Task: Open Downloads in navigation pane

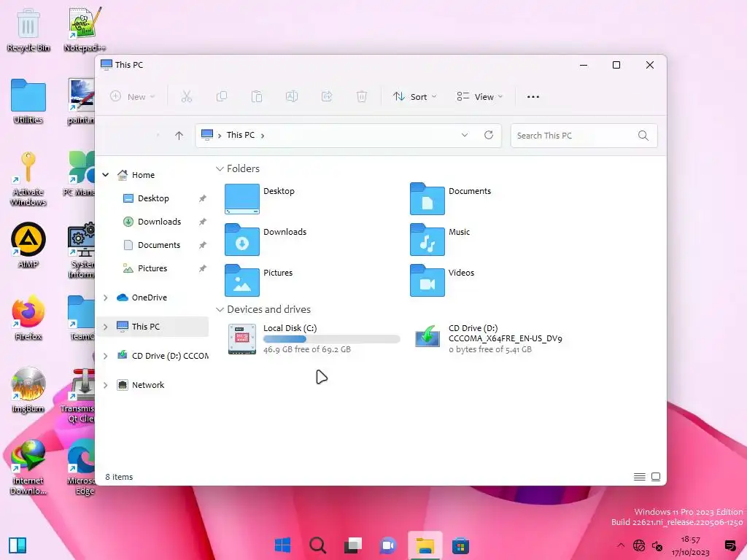Action: pos(152,222)
